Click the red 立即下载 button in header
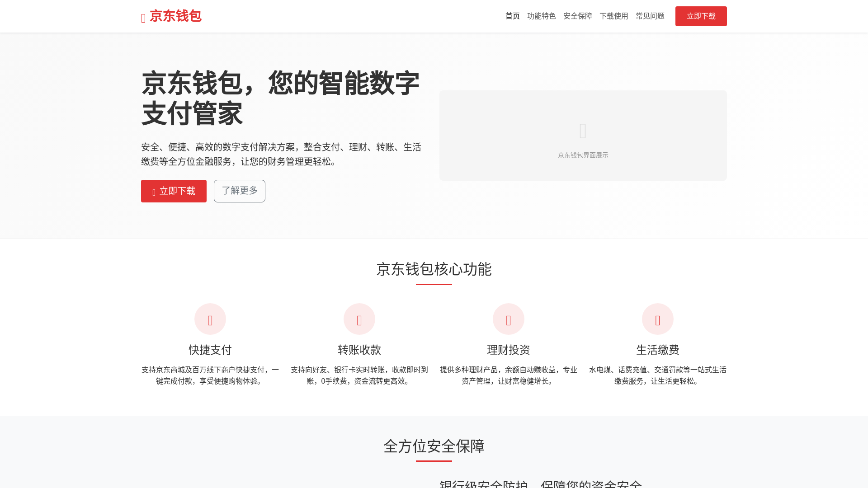This screenshot has height=488, width=868. click(701, 16)
